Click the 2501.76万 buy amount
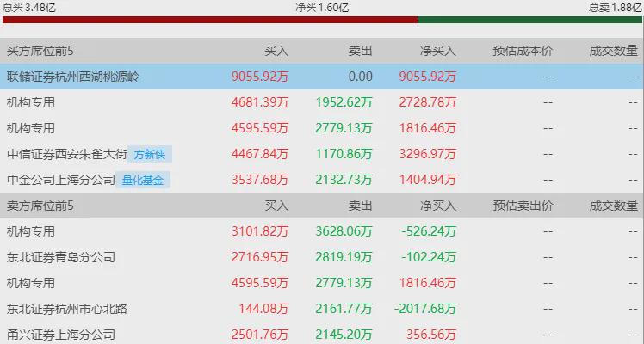This screenshot has width=644, height=344. [259, 335]
